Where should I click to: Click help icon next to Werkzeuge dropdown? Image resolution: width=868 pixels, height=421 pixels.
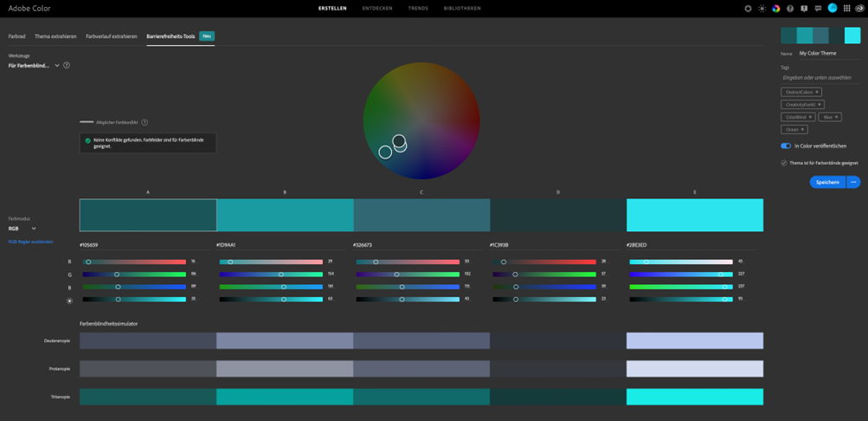click(x=67, y=65)
